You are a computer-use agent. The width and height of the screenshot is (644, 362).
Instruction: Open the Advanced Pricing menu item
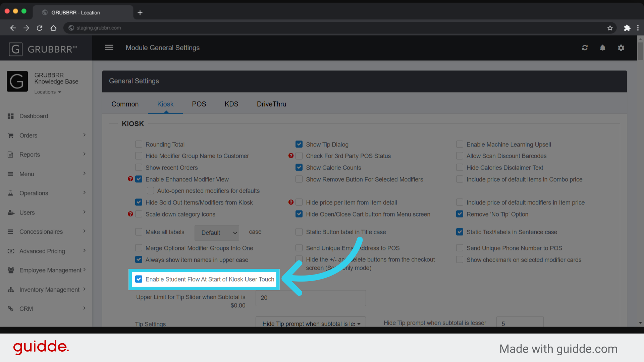tap(42, 251)
